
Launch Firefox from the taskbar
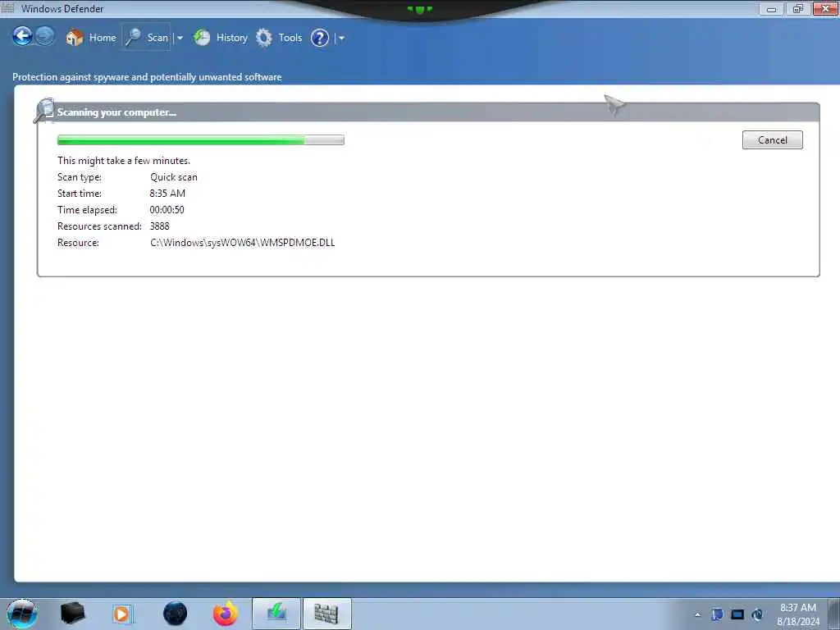click(226, 614)
